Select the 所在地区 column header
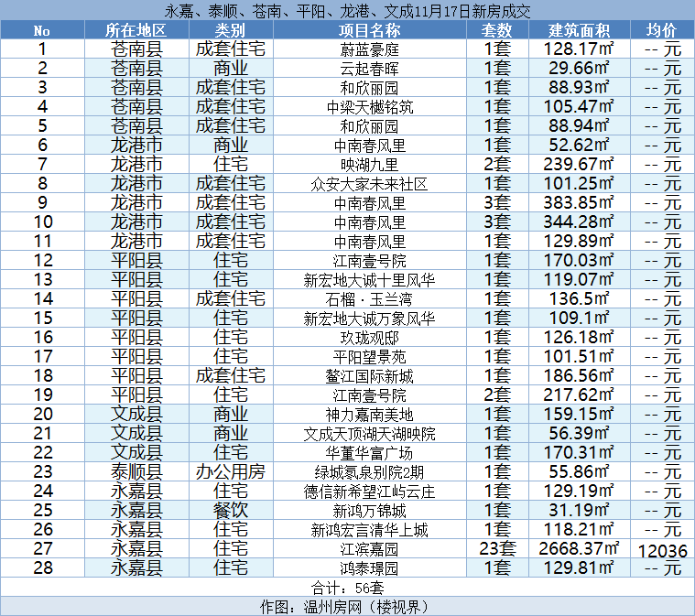This screenshot has height=616, width=695. 136,30
